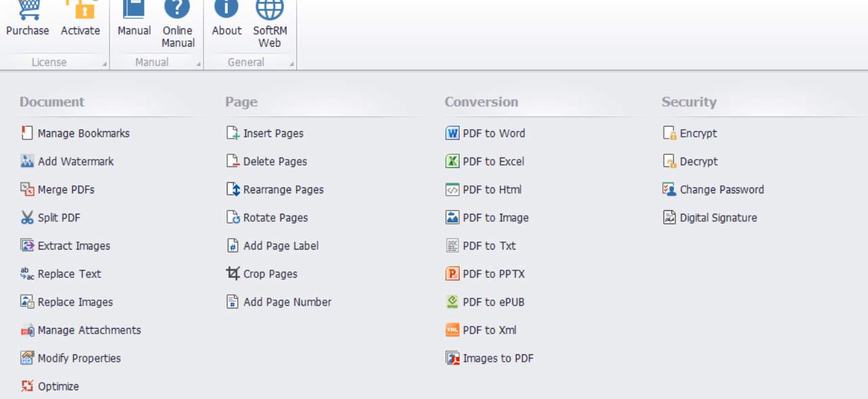868x399 pixels.
Task: Click the Manage Attachments icon
Action: [x=27, y=330]
